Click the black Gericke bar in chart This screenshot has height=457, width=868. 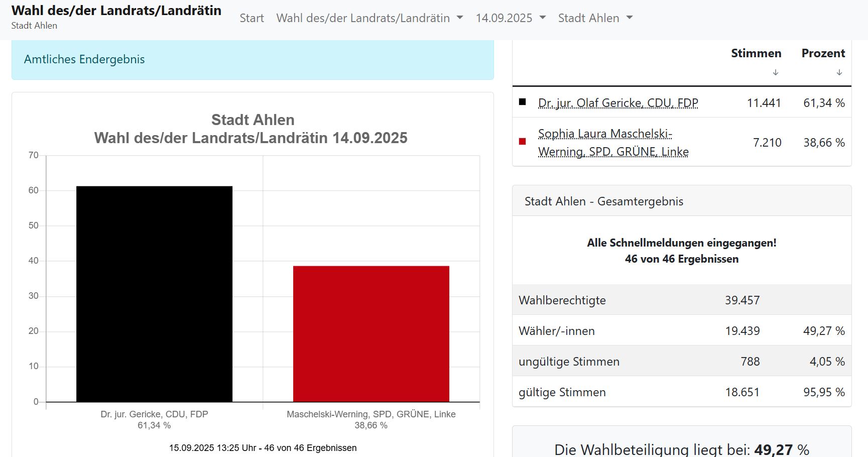pyautogui.click(x=154, y=294)
